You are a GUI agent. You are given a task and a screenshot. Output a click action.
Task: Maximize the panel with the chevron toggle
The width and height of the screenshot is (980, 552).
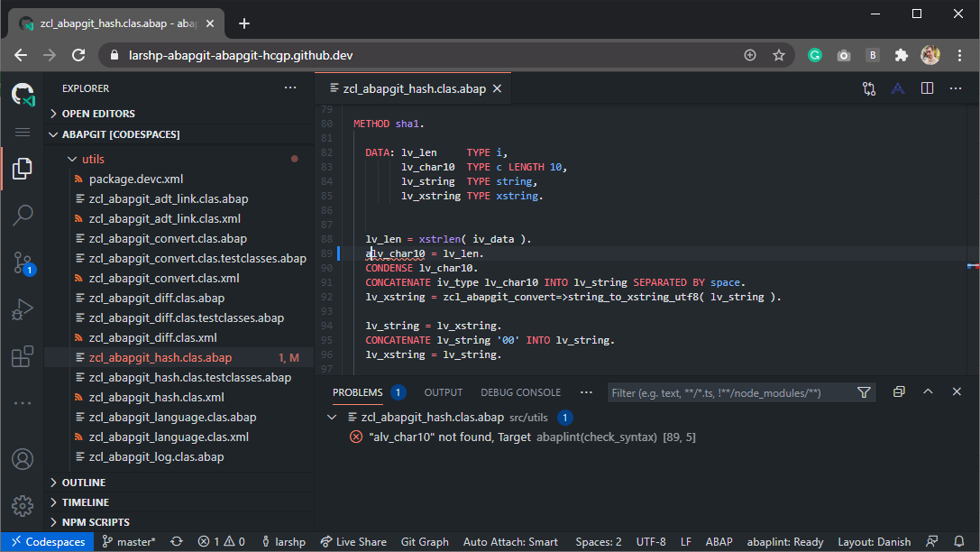928,391
